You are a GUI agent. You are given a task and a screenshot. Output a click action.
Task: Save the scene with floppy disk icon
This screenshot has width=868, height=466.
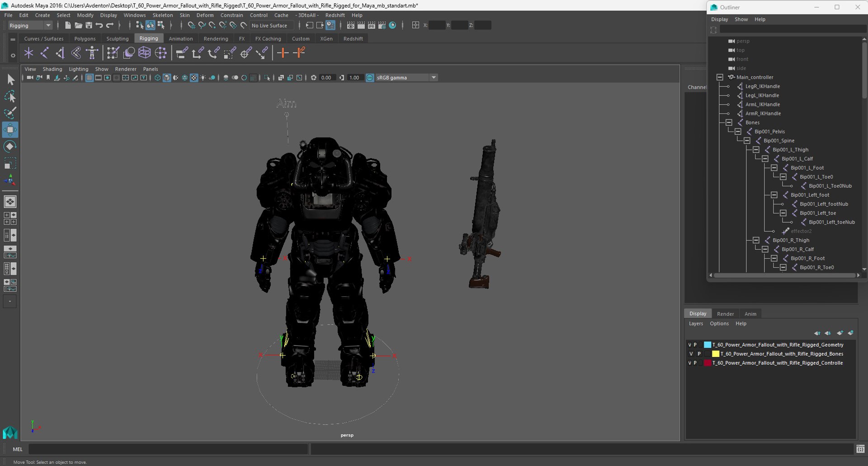click(89, 25)
